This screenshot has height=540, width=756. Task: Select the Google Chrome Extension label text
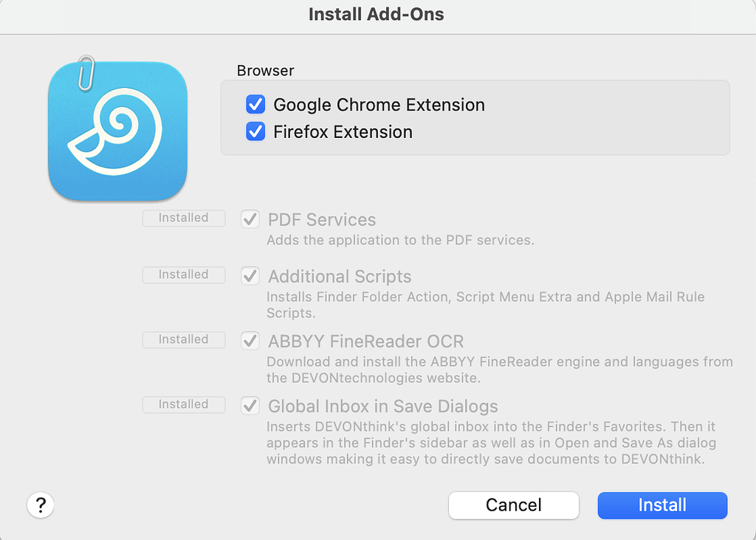coord(379,105)
